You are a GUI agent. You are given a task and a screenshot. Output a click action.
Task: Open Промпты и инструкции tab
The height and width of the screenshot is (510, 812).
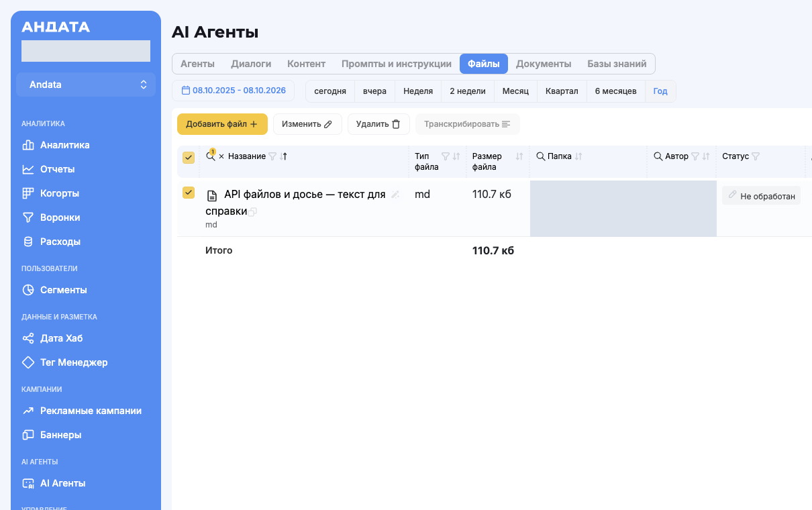click(x=397, y=64)
